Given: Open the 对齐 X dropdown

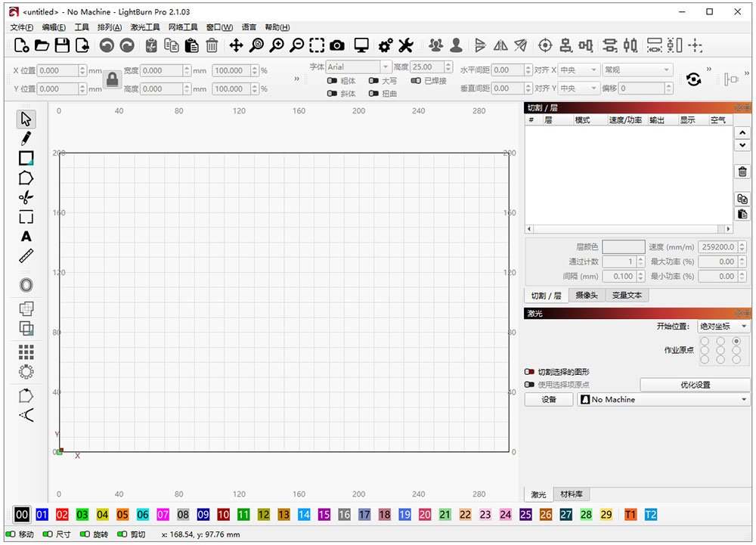Looking at the screenshot, I should point(580,70).
